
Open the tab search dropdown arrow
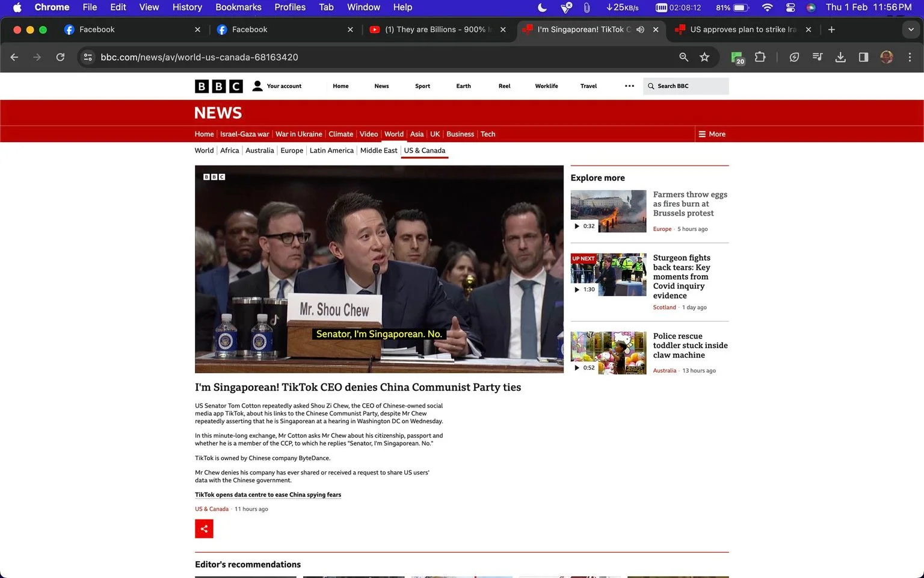tap(911, 30)
